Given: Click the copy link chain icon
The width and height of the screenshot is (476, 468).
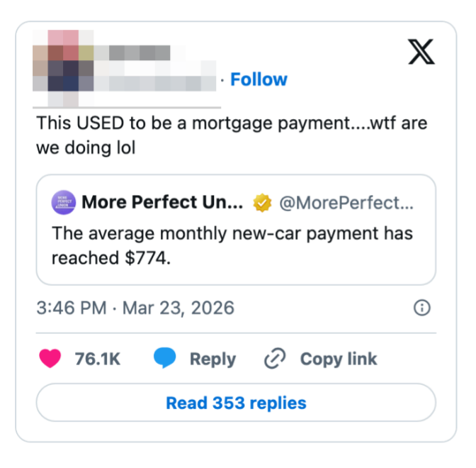Looking at the screenshot, I should coord(274,359).
